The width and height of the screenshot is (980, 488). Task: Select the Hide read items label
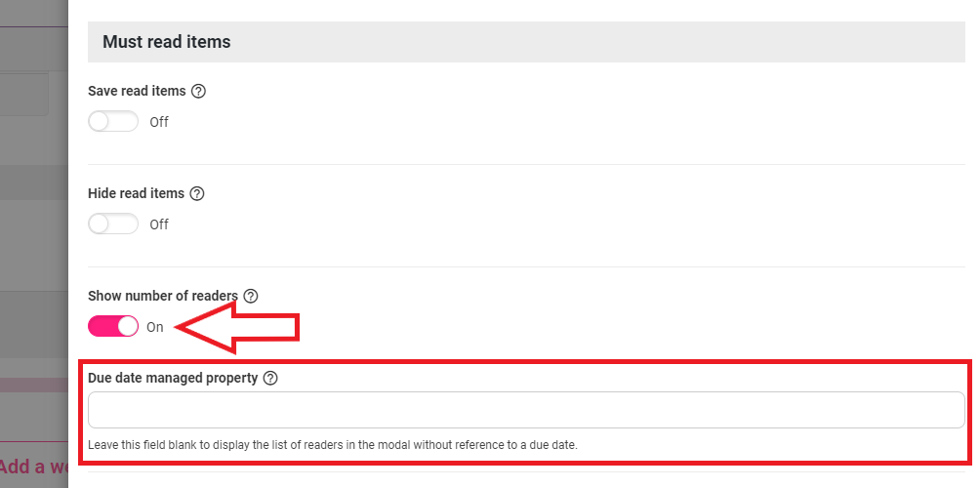[137, 193]
